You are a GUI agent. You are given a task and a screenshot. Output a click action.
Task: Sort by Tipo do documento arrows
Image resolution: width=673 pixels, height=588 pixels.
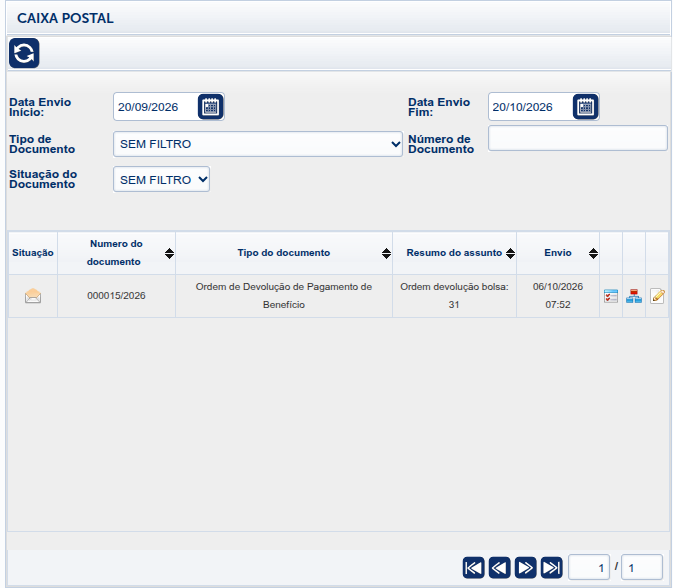pyautogui.click(x=386, y=254)
